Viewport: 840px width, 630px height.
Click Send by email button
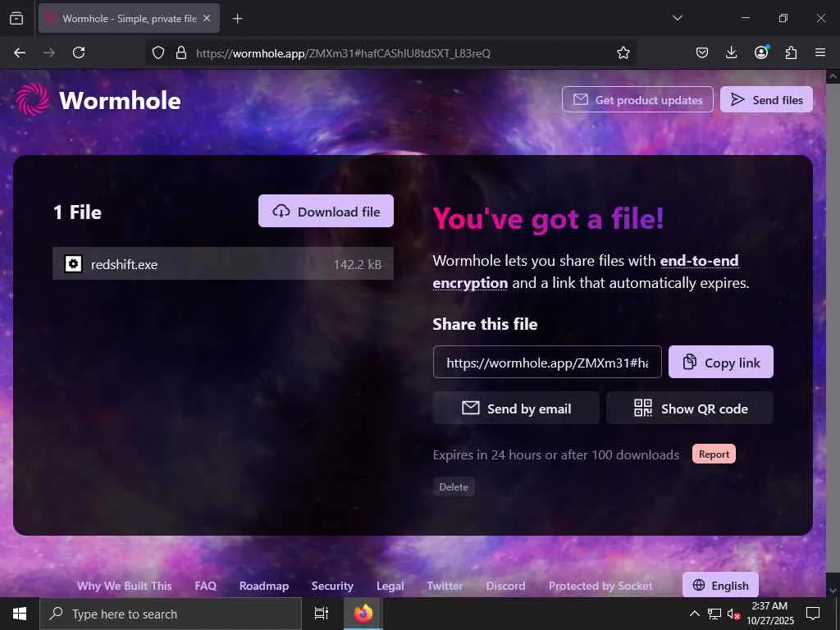[516, 409]
